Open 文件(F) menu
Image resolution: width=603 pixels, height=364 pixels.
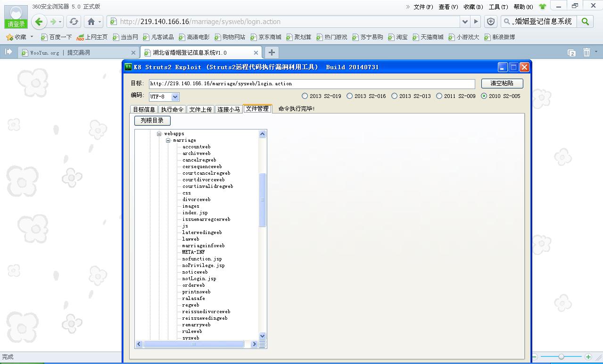coord(423,7)
